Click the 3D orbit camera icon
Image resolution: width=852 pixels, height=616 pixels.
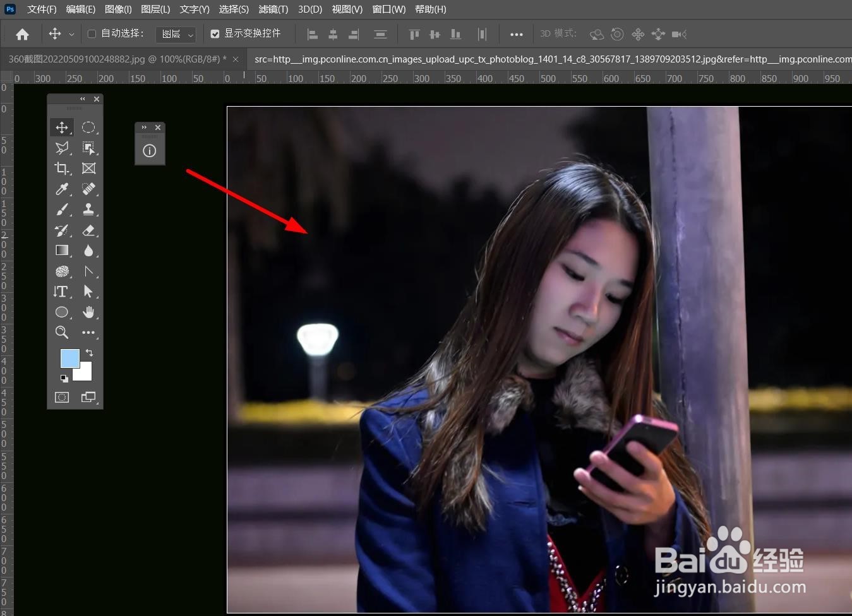tap(596, 34)
